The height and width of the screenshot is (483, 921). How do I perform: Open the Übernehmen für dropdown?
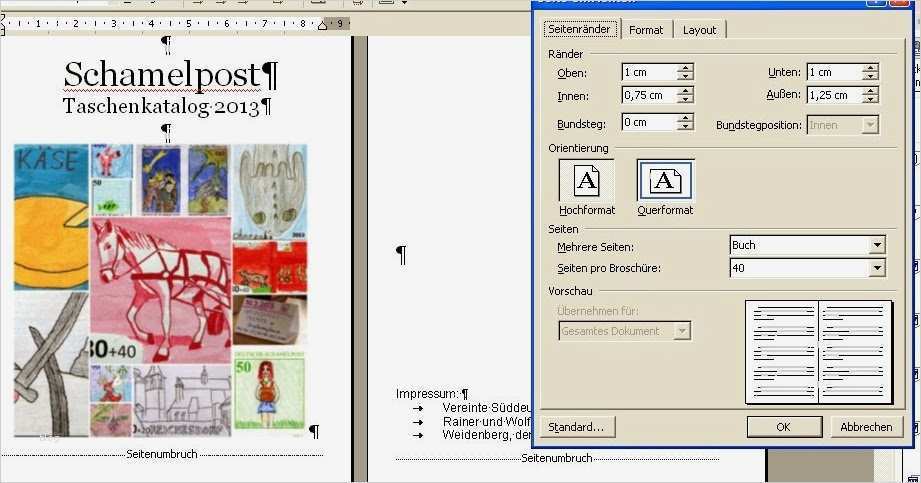681,331
